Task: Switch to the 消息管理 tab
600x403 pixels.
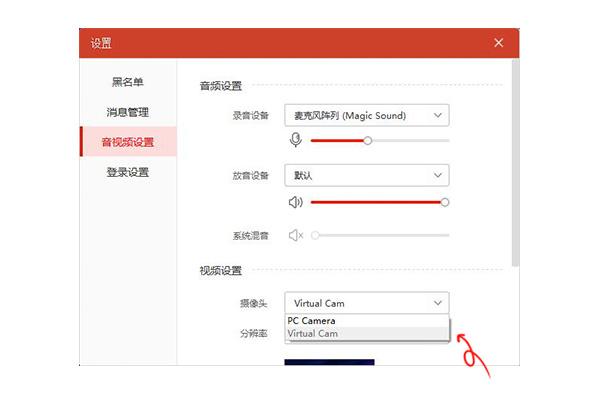Action: (128, 112)
